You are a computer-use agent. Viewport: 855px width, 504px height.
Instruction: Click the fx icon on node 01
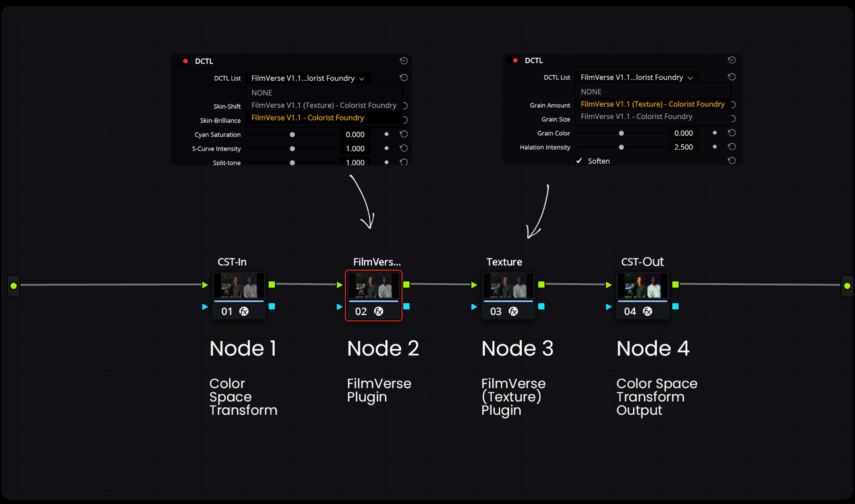click(x=244, y=311)
